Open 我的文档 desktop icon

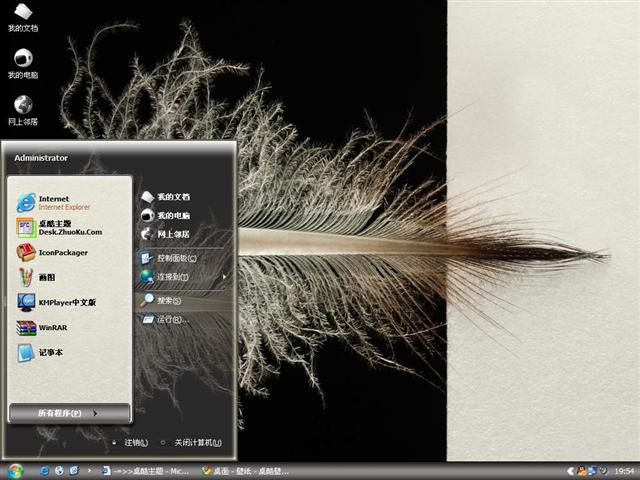click(23, 17)
